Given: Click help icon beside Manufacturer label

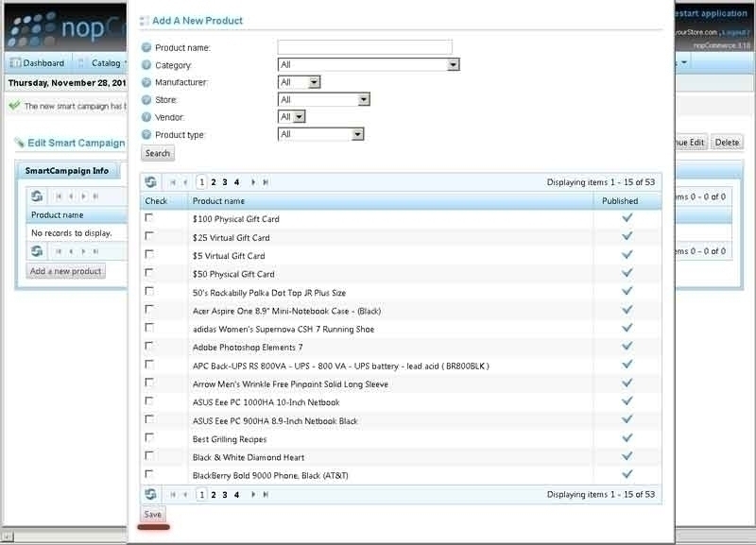Looking at the screenshot, I should coord(146,82).
